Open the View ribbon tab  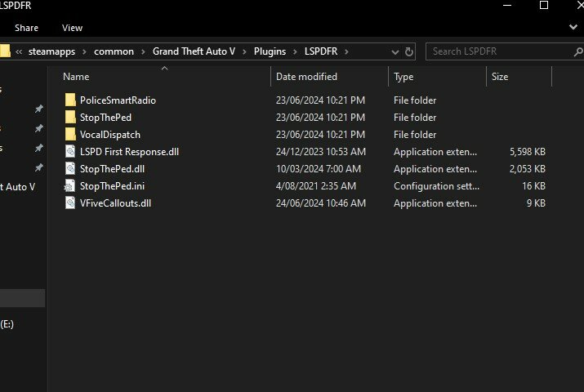[72, 28]
